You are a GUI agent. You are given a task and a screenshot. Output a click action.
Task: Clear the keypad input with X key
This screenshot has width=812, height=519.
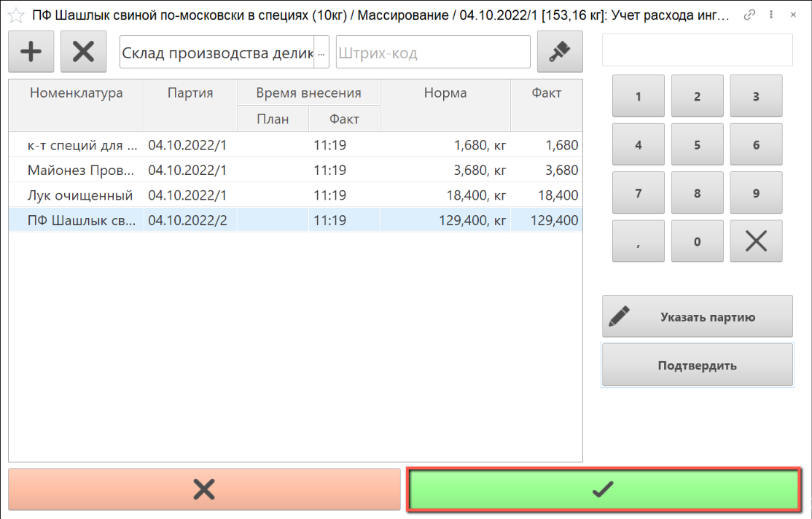click(x=756, y=241)
